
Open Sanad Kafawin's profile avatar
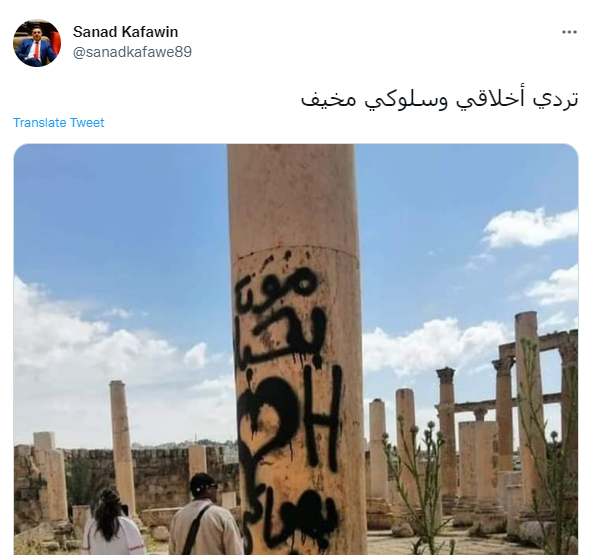tap(37, 43)
